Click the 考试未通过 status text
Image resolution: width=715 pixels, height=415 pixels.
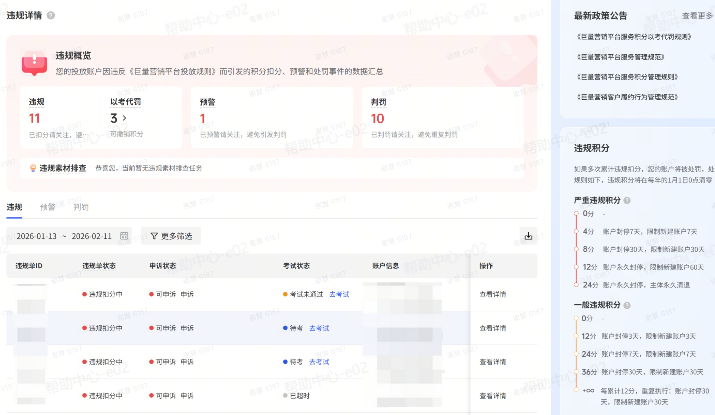(306, 294)
